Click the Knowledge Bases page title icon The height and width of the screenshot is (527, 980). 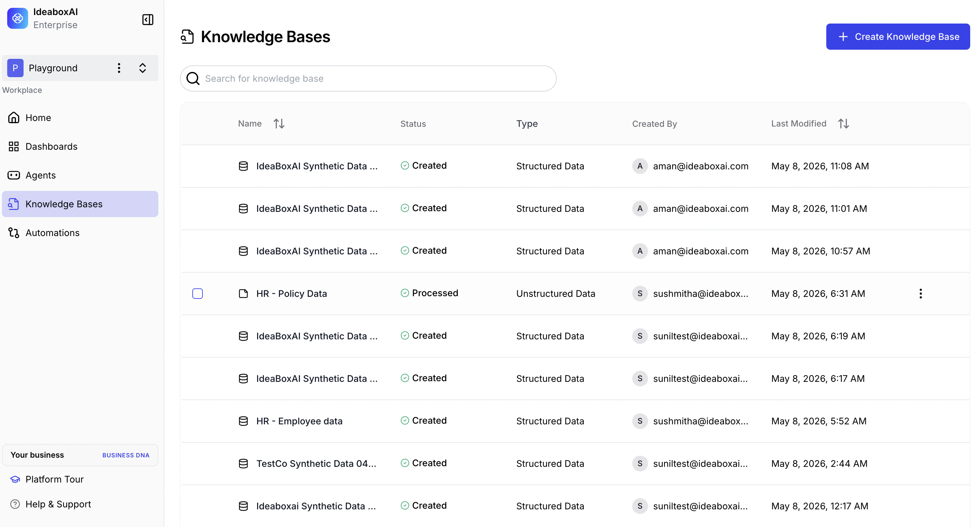coord(187,37)
